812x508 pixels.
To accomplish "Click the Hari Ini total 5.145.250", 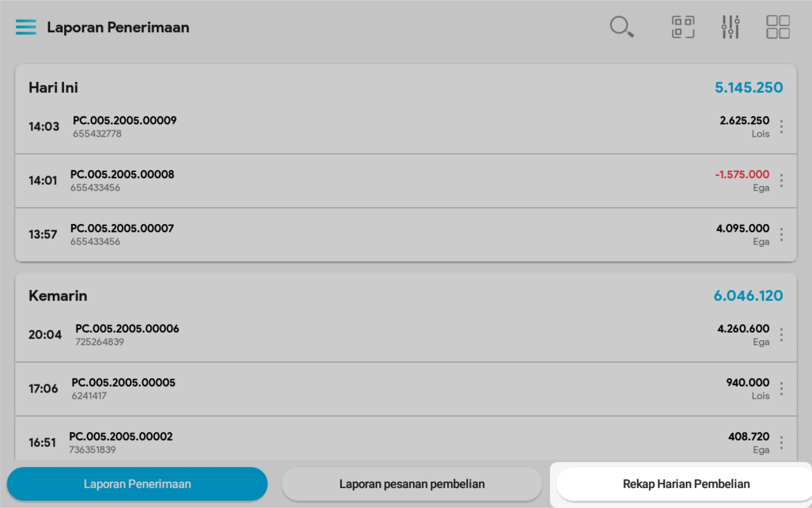I will pyautogui.click(x=749, y=88).
